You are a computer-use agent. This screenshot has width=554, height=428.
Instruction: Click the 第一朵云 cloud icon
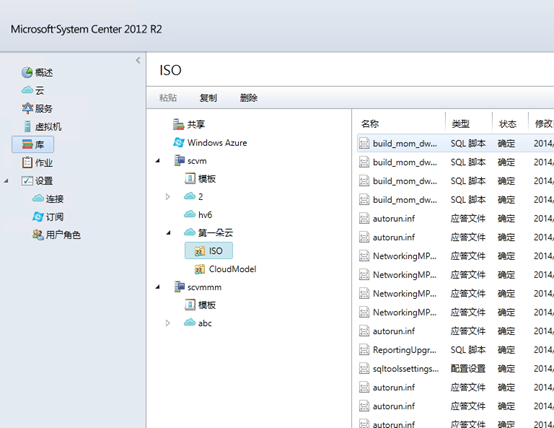coord(190,232)
